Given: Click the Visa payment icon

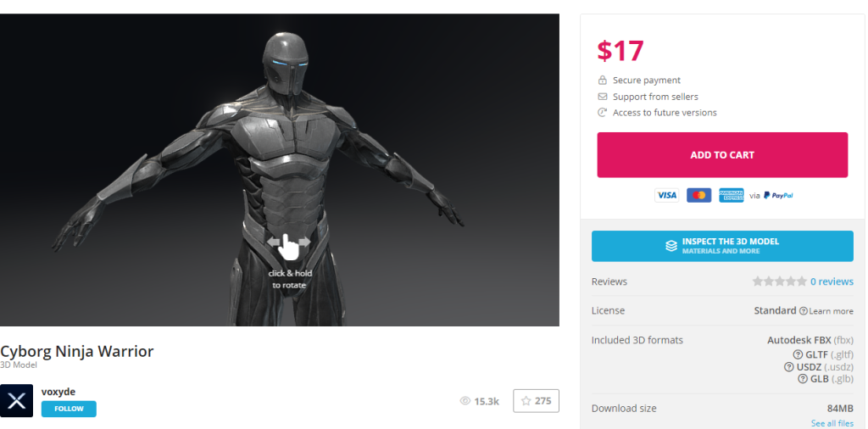Looking at the screenshot, I should pos(666,195).
